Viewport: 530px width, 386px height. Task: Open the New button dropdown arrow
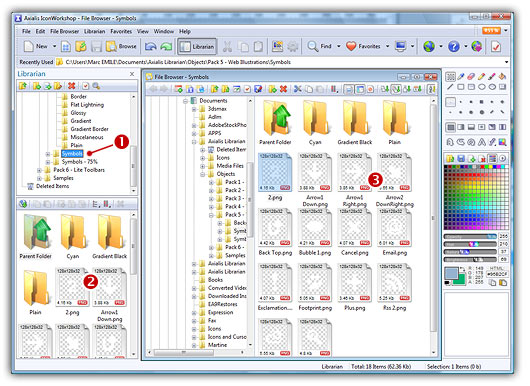[x=54, y=46]
